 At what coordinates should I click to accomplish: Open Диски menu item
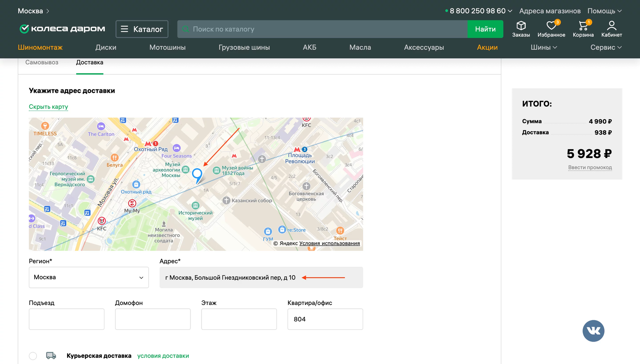click(x=106, y=47)
